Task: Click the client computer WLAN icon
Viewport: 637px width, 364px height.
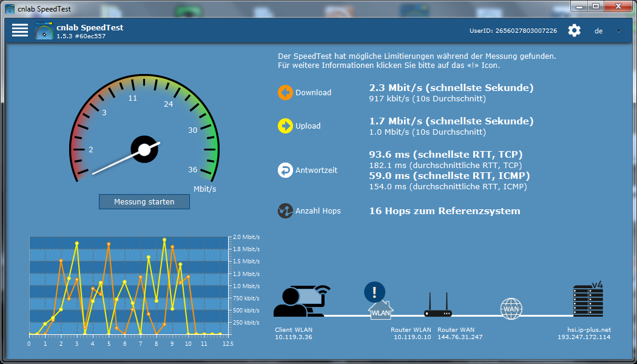Action: point(302,301)
